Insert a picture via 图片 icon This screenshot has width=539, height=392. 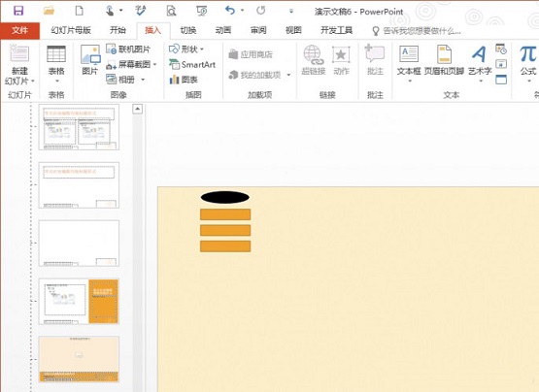click(x=90, y=60)
